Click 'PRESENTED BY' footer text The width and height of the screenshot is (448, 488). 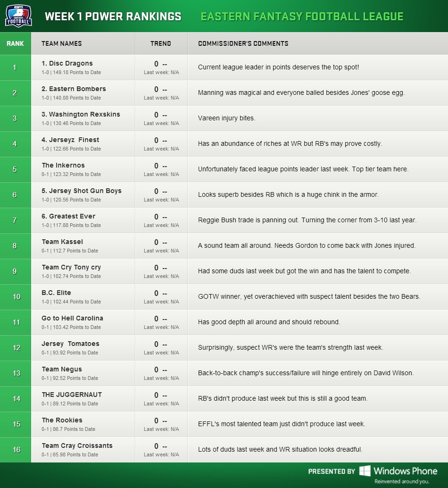(x=332, y=471)
